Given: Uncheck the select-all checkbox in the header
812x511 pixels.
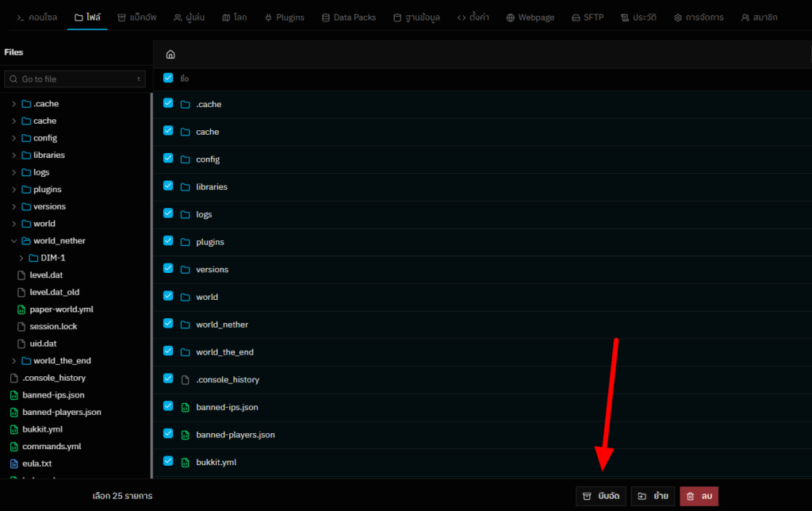Looking at the screenshot, I should 167,78.
